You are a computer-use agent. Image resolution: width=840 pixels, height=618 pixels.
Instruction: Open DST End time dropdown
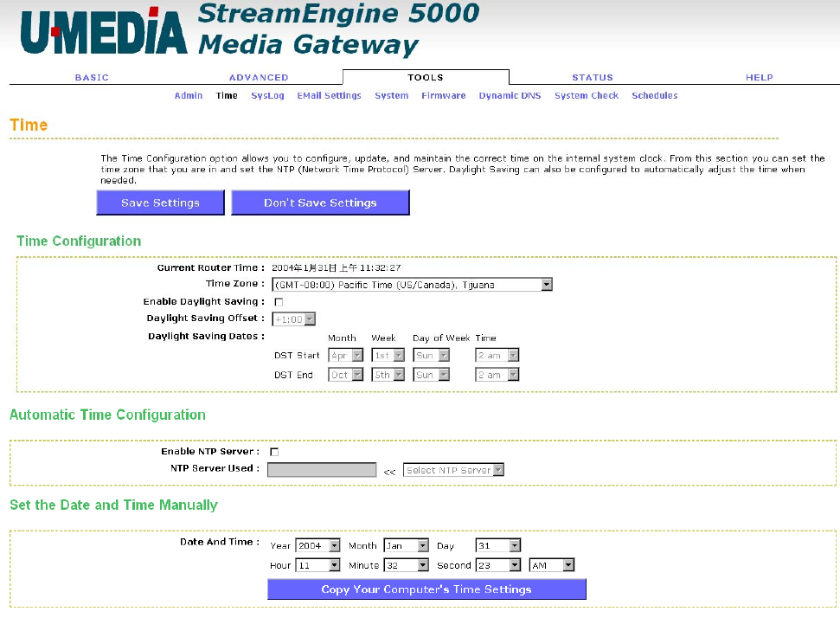tap(497, 375)
